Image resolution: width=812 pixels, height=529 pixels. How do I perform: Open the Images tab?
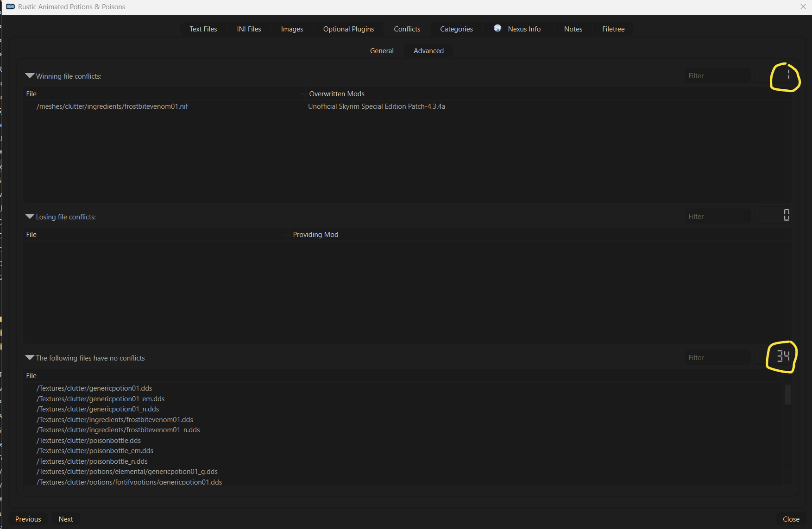[292, 29]
